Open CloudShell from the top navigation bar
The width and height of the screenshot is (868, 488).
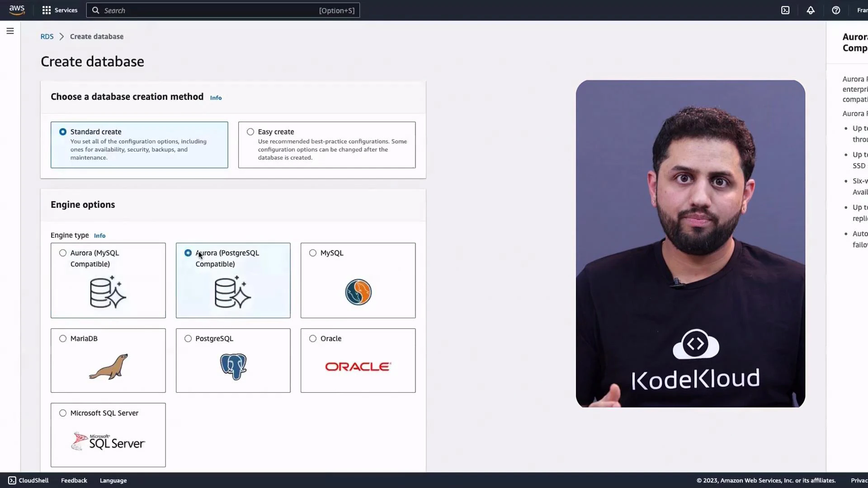[x=785, y=10]
